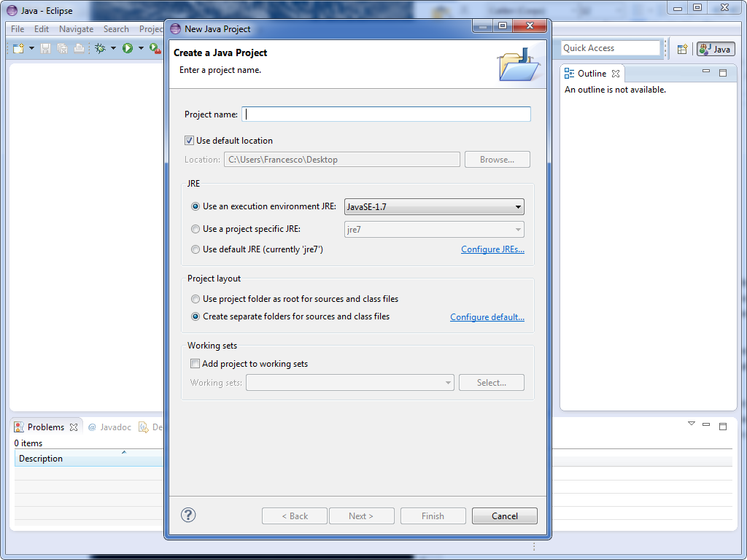Screen dimensions: 747x560
Task: Close the Outline view tab
Action: (616, 74)
